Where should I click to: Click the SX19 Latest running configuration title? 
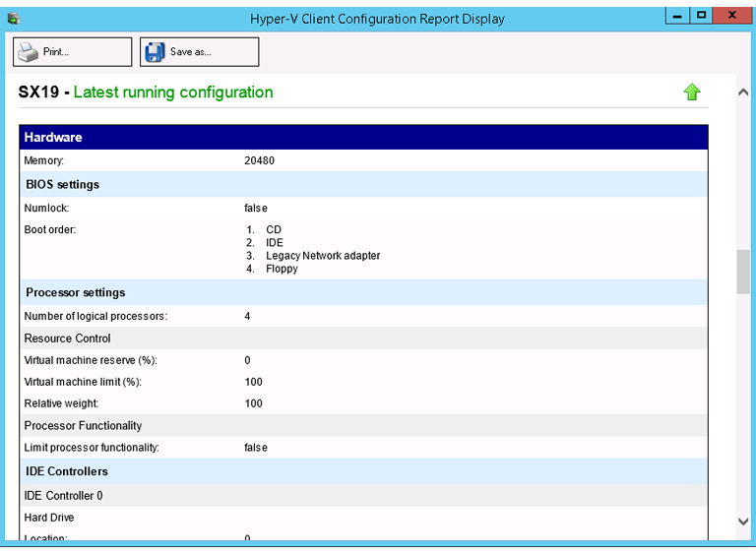146,92
